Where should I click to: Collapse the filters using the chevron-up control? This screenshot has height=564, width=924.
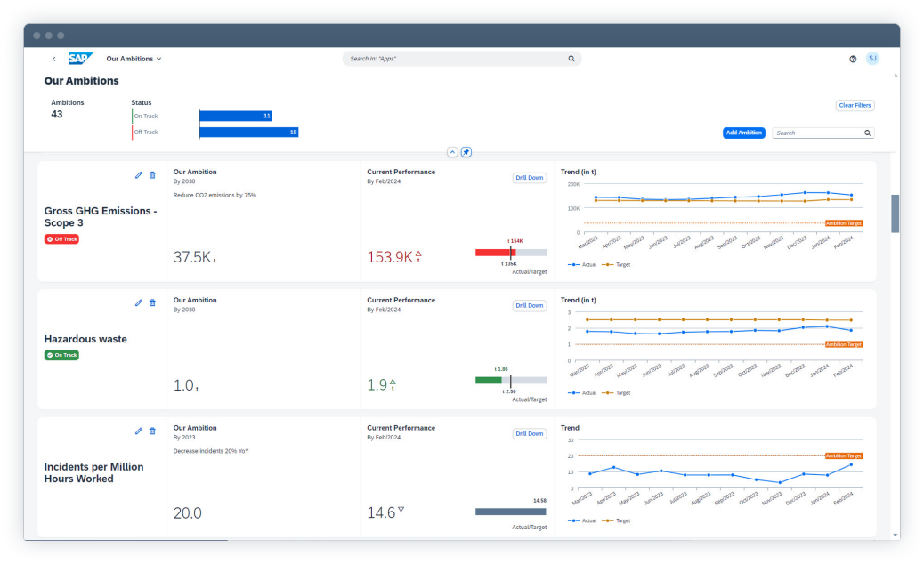(452, 152)
